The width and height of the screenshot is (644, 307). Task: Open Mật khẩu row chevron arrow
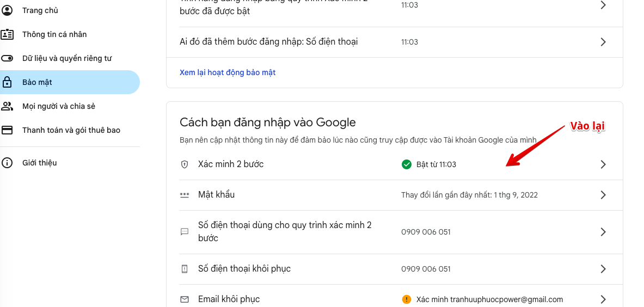pyautogui.click(x=603, y=195)
